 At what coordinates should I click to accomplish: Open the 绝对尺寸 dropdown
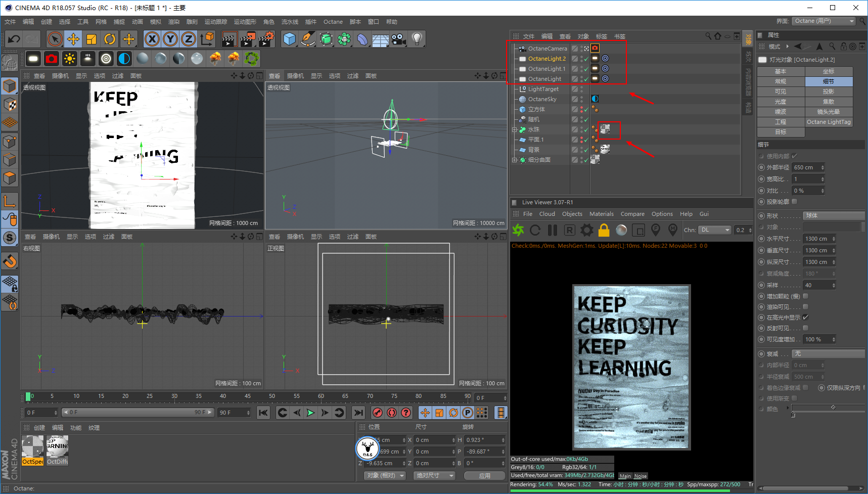[x=434, y=475]
